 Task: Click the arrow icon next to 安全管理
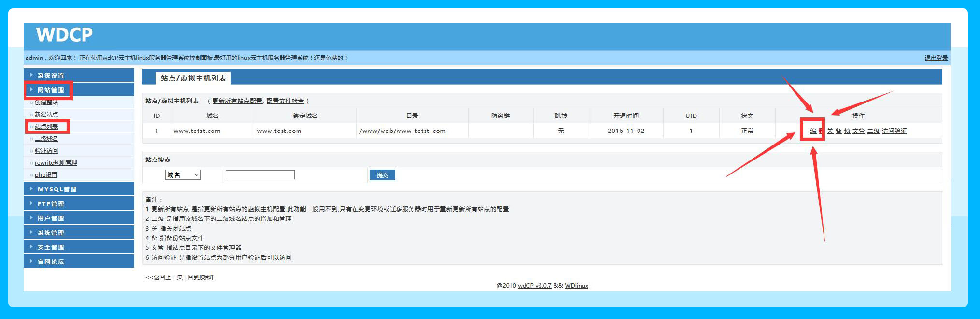[x=31, y=247]
